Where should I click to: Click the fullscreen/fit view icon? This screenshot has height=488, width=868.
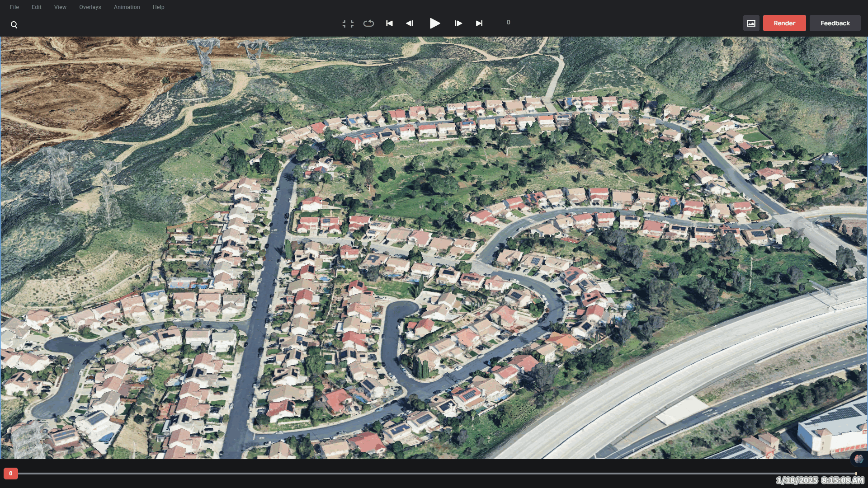(x=348, y=23)
